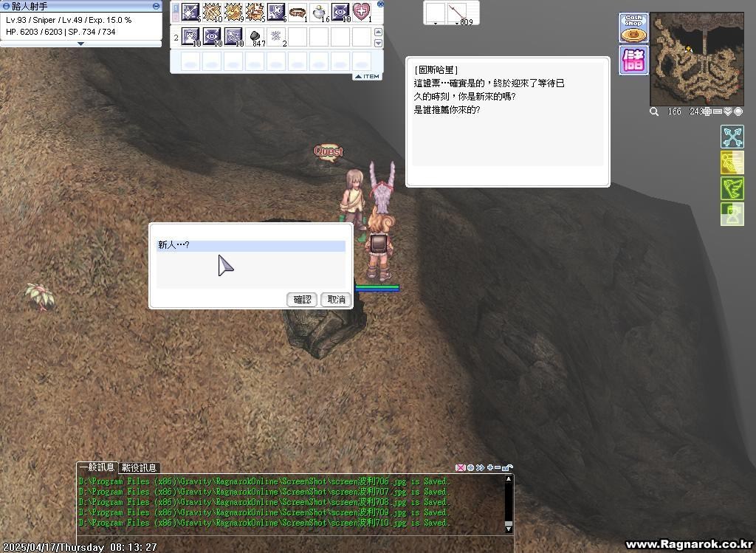This screenshot has height=553, width=756.
Task: Open the Cash Shop
Action: coord(633,28)
